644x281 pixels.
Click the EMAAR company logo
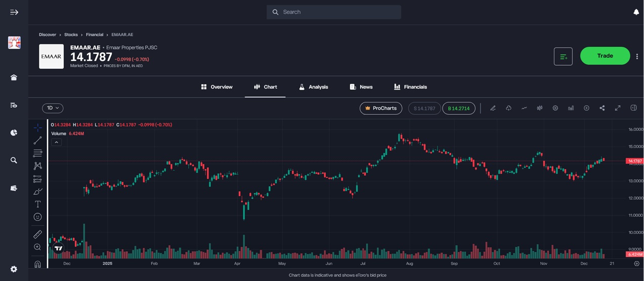point(52,57)
